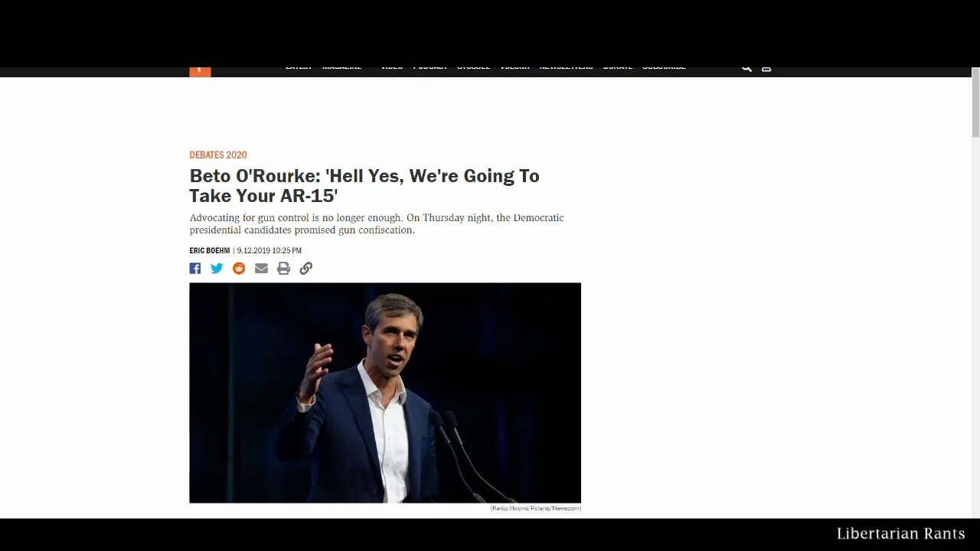Viewport: 980px width, 551px height.
Task: Email the article via envelope icon
Action: (261, 269)
